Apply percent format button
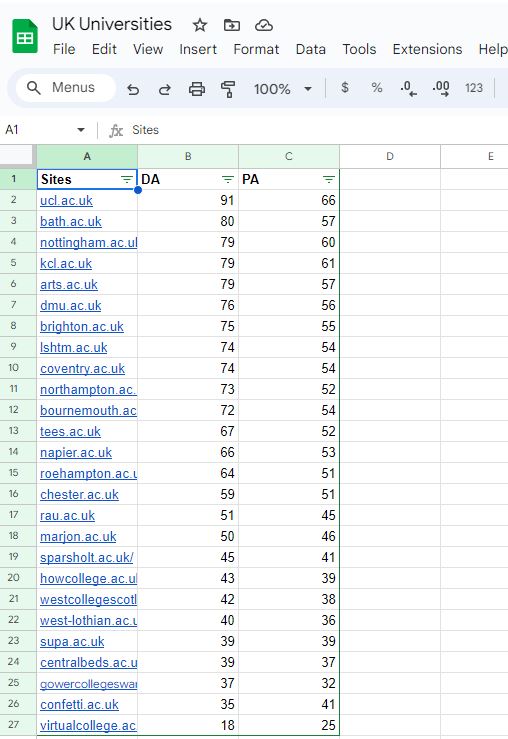 [377, 88]
